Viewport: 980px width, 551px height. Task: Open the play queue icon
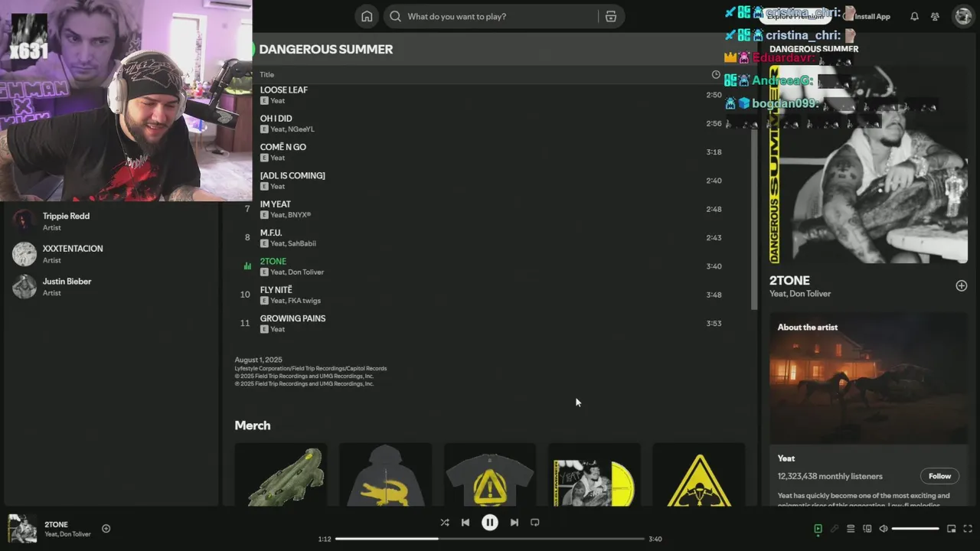tap(851, 528)
